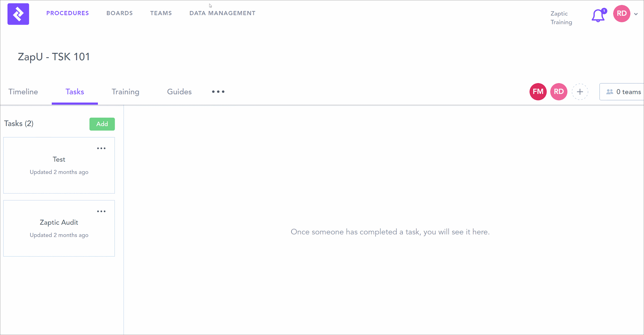Add a member with the plus icon

(580, 92)
